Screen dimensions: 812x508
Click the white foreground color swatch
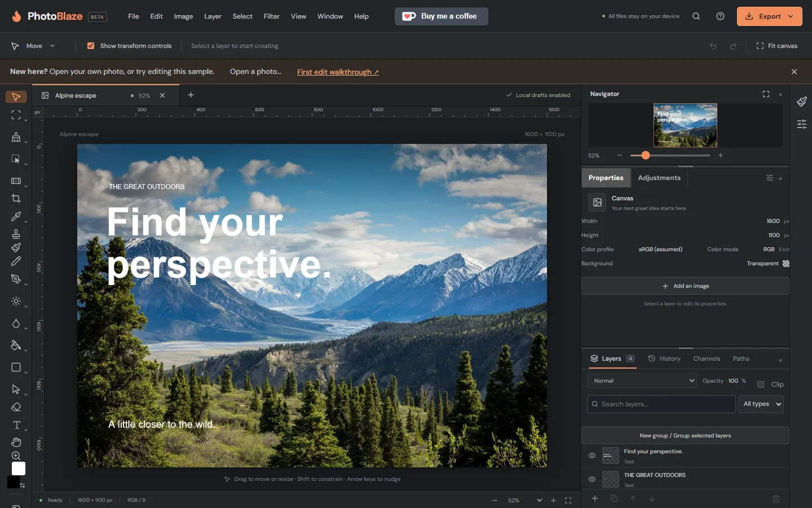pos(19,468)
